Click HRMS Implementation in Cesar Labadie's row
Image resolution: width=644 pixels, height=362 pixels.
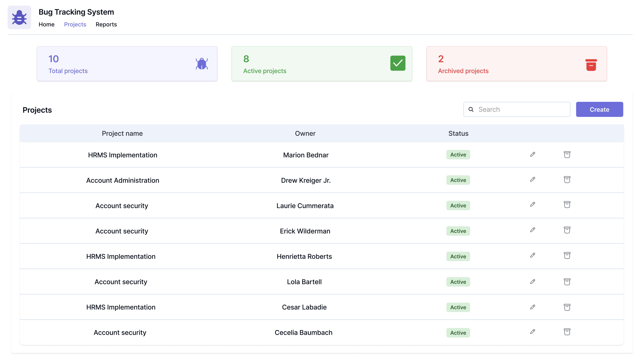(x=121, y=307)
